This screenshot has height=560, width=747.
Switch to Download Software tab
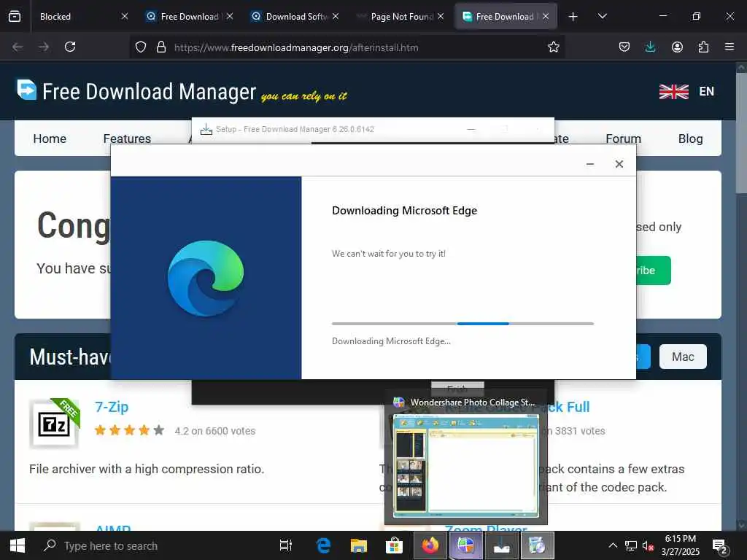[x=295, y=17]
